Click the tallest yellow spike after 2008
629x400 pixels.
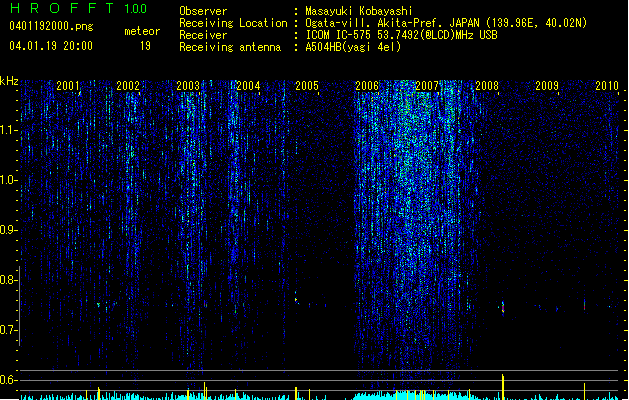tap(503, 387)
